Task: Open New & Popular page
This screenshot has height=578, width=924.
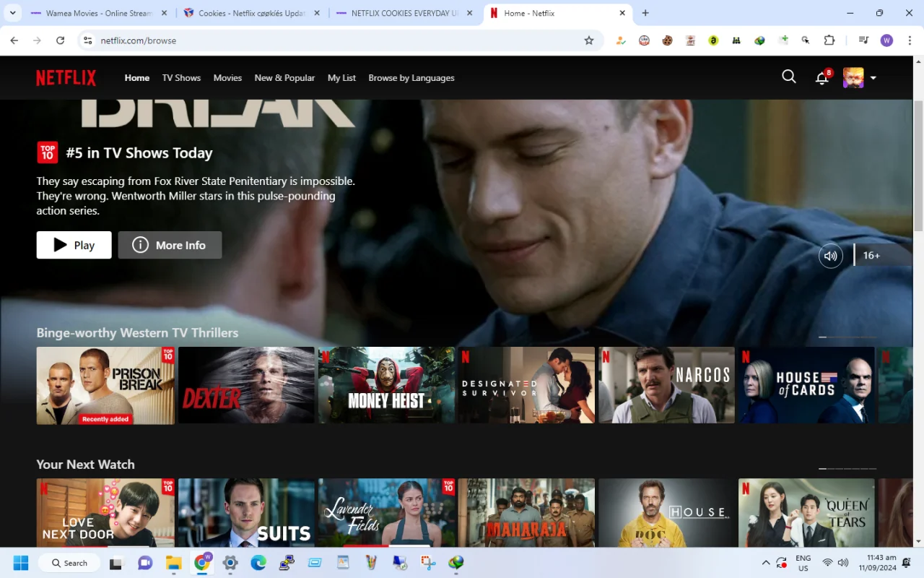Action: [x=284, y=78]
